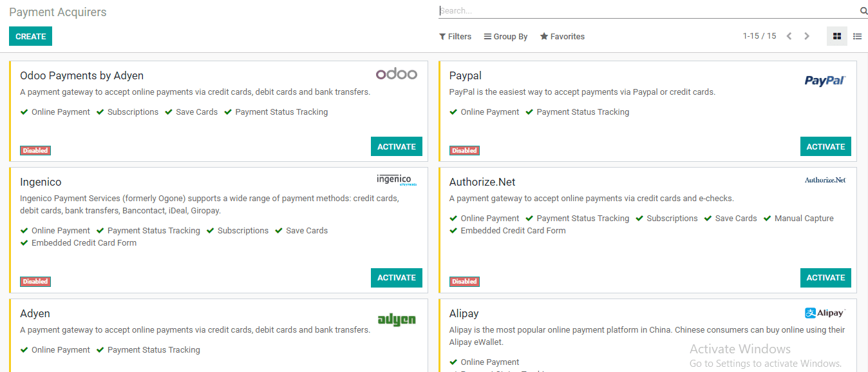
Task: Click the PayPal logo
Action: point(825,81)
